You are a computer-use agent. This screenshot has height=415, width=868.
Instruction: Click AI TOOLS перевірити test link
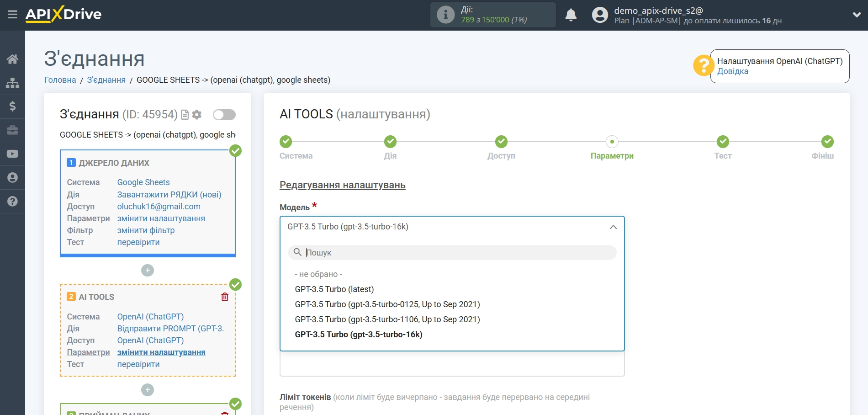138,364
